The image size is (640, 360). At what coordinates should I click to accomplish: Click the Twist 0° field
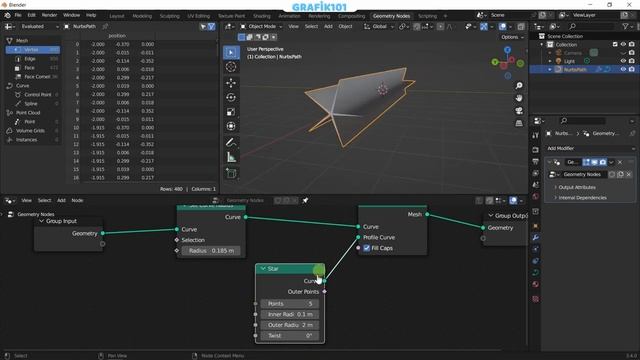(289, 336)
